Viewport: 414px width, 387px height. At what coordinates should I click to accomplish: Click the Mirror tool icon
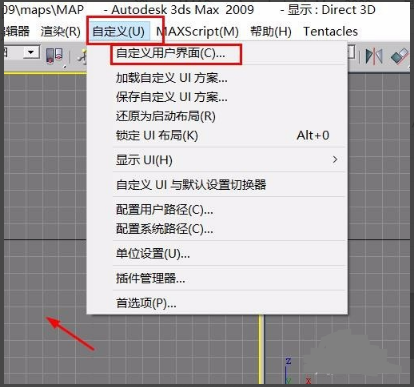click(x=374, y=56)
